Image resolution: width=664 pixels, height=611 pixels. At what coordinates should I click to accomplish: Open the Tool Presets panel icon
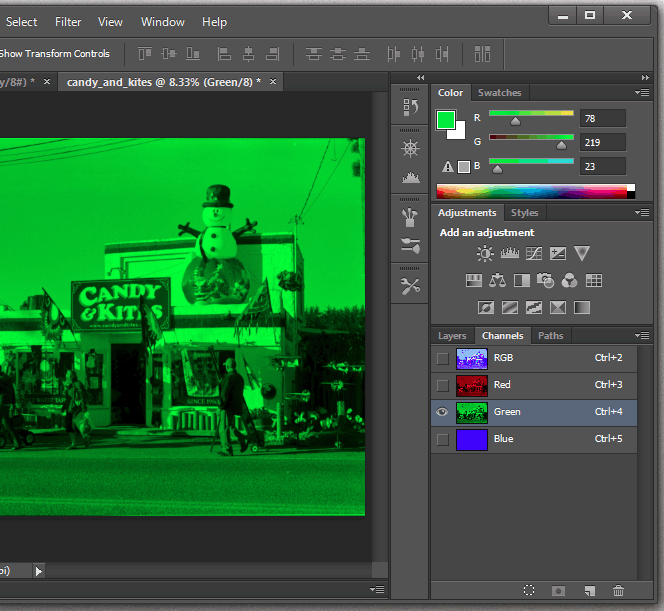[x=410, y=286]
